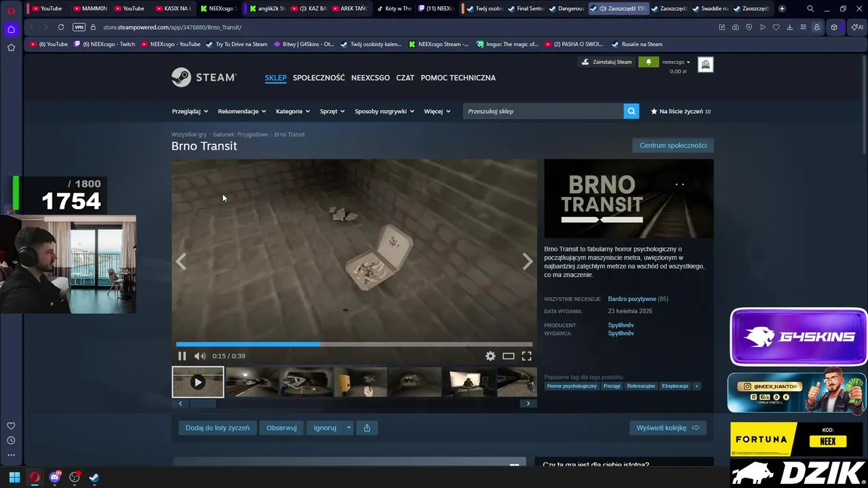This screenshot has width=868, height=488.
Task: Open Steam notifications green bell
Action: coord(648,62)
